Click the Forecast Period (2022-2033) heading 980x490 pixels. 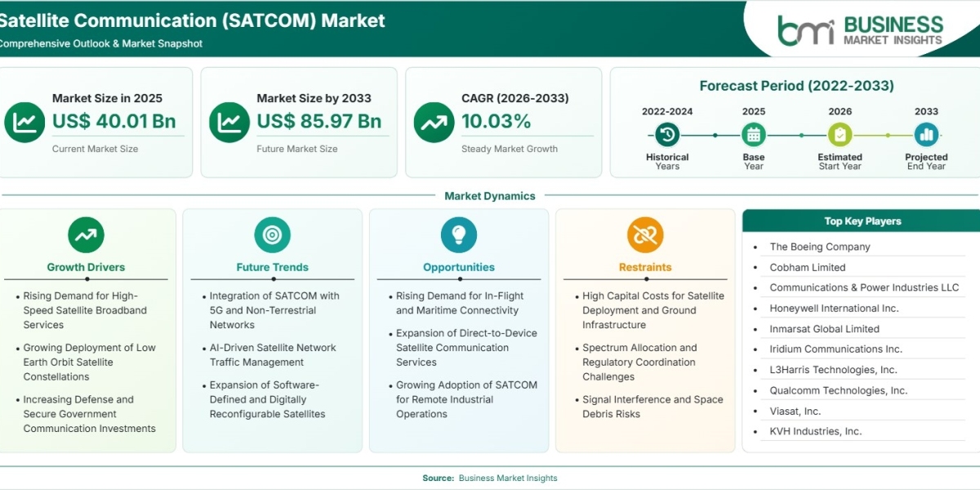pos(796,86)
